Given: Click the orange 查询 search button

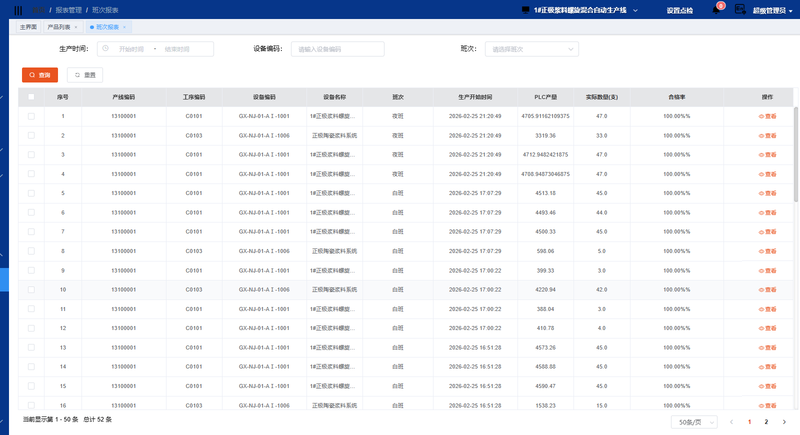Looking at the screenshot, I should tap(40, 75).
